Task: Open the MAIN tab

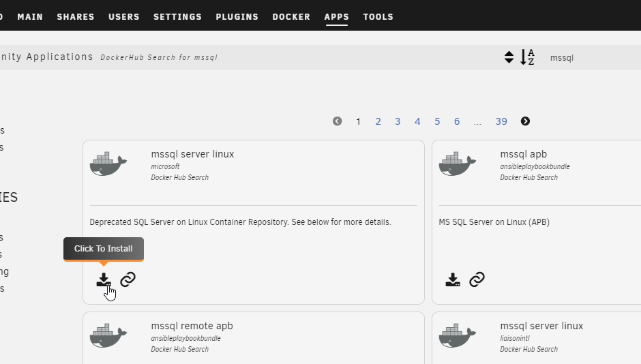Action: pos(30,17)
